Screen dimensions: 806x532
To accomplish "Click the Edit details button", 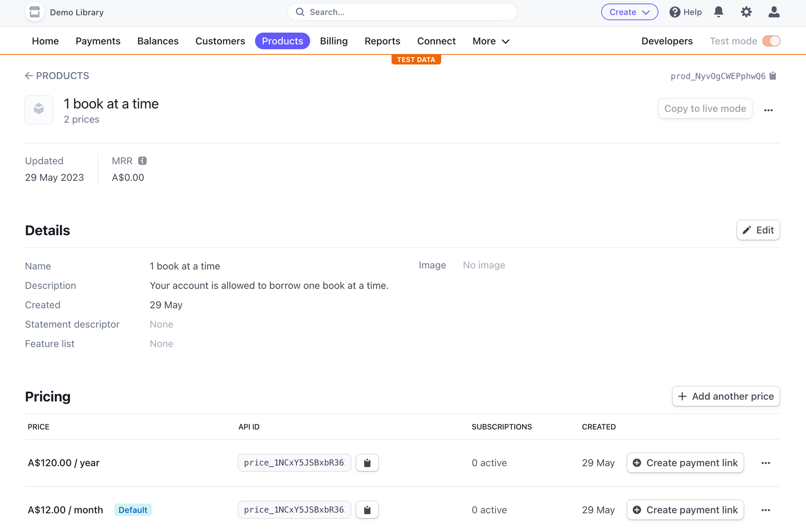I will pyautogui.click(x=758, y=230).
